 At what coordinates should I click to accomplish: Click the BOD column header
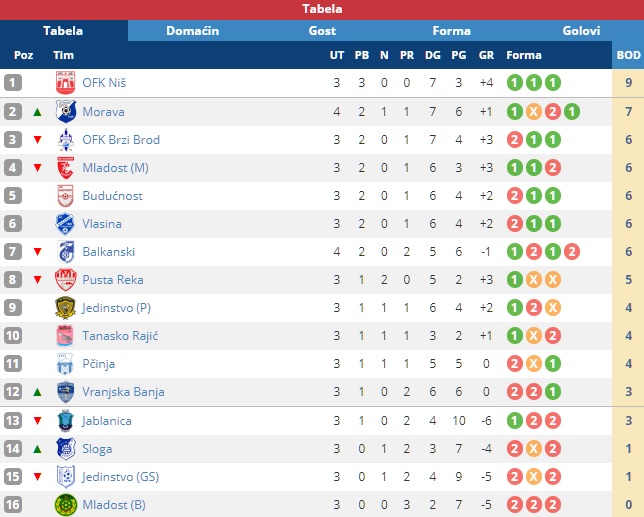click(628, 55)
